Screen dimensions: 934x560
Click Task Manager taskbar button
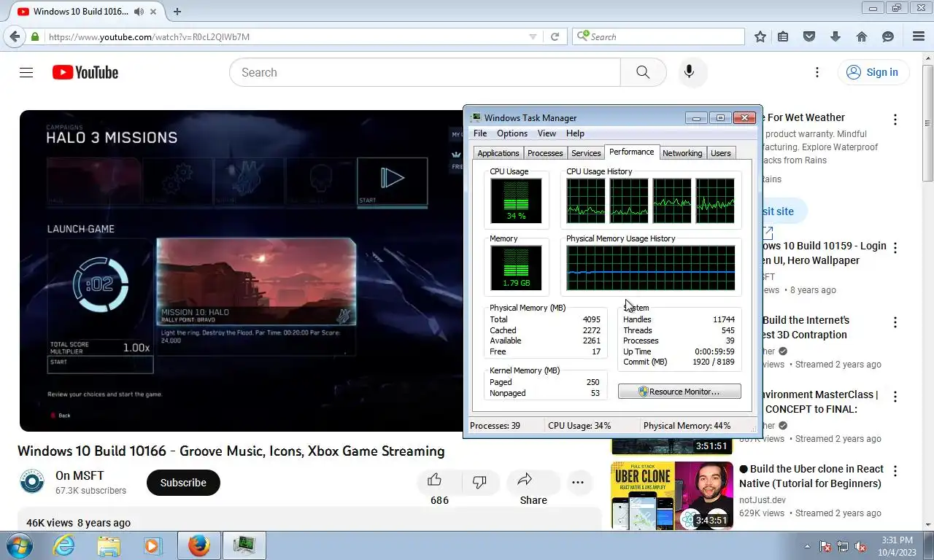[x=244, y=545]
